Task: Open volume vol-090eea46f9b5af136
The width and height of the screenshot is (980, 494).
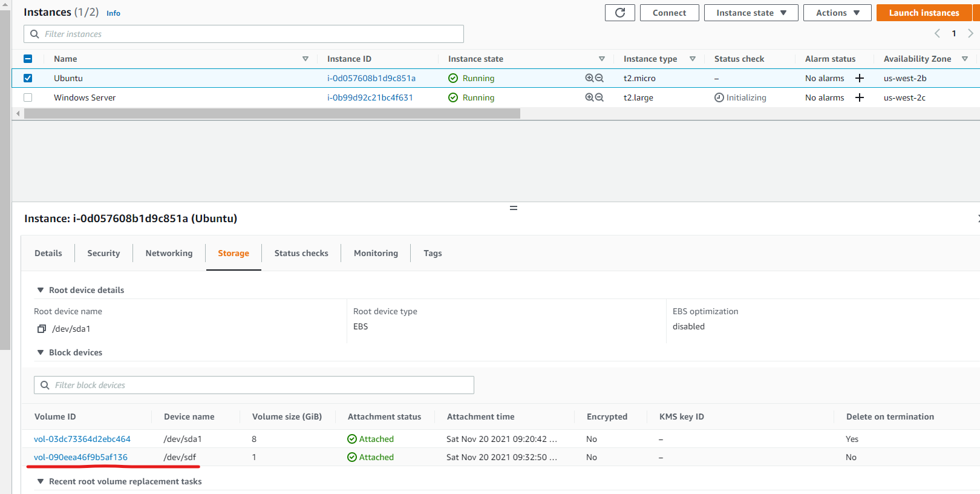Action: pyautogui.click(x=81, y=457)
